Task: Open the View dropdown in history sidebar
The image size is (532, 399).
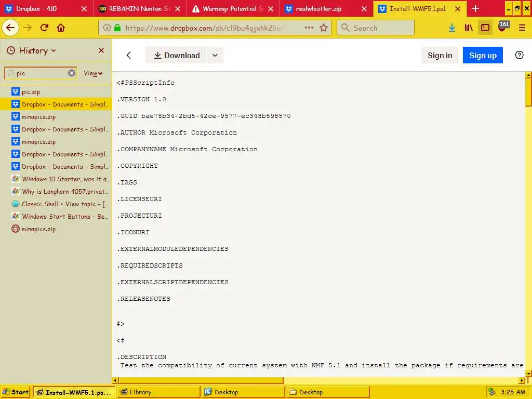Action: [93, 73]
